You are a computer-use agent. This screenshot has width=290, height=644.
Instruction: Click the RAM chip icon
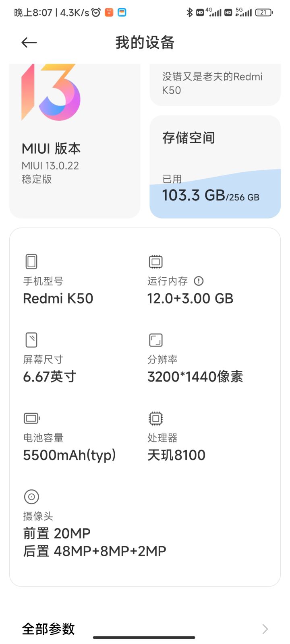pos(155,262)
